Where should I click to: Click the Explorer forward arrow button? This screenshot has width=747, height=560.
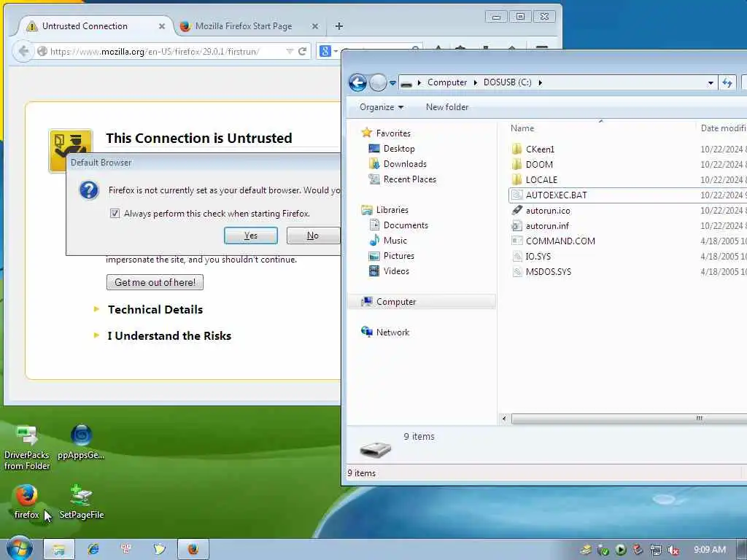point(379,82)
